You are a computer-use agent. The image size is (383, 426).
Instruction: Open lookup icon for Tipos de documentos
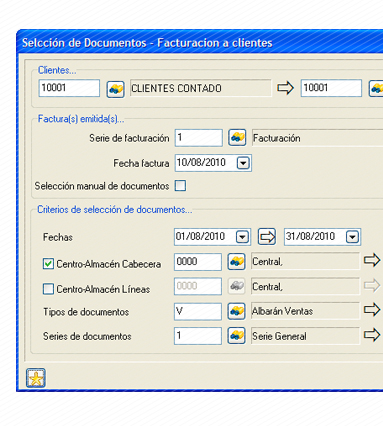pyautogui.click(x=236, y=311)
